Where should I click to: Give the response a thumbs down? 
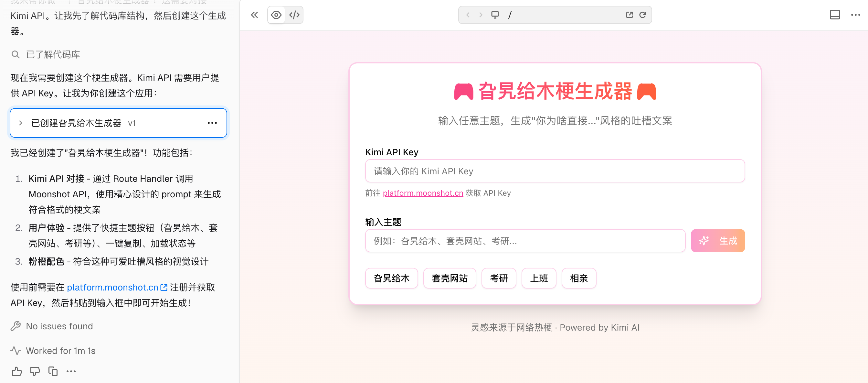coord(35,371)
